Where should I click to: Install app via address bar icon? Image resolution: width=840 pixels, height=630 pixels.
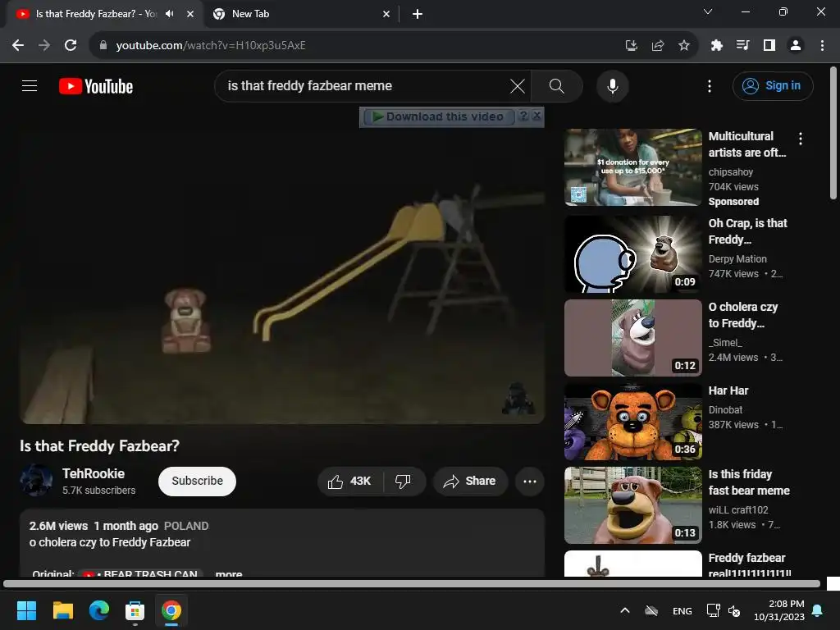click(632, 46)
